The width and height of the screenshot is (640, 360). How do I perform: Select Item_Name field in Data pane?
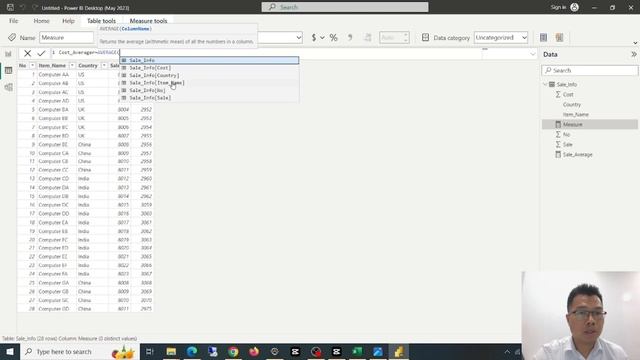point(576,115)
